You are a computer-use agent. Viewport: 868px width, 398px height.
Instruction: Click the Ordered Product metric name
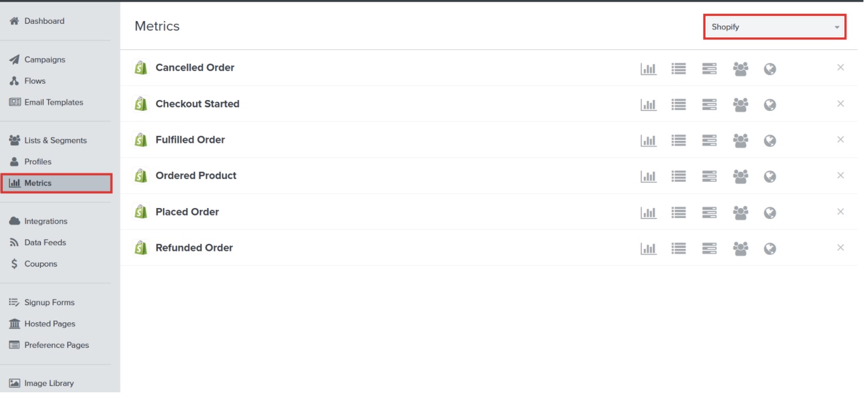click(x=196, y=176)
